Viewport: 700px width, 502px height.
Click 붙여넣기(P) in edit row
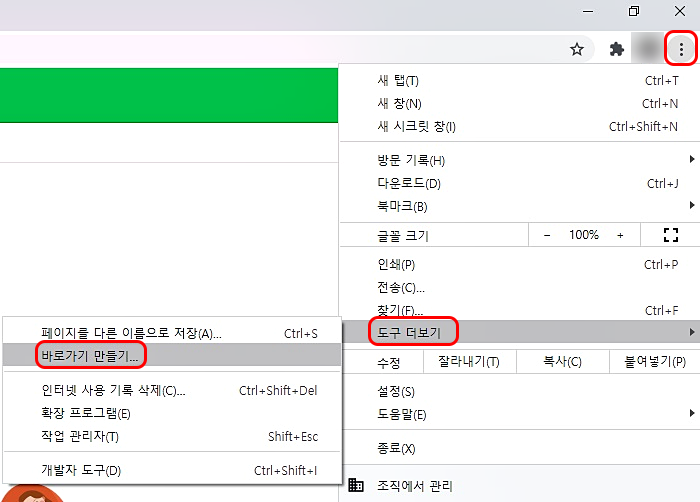[x=655, y=361]
